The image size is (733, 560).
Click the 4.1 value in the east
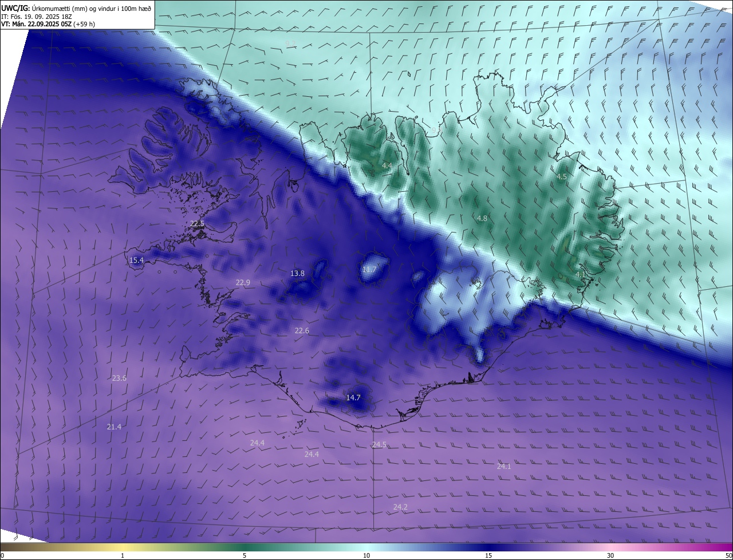tap(580, 275)
